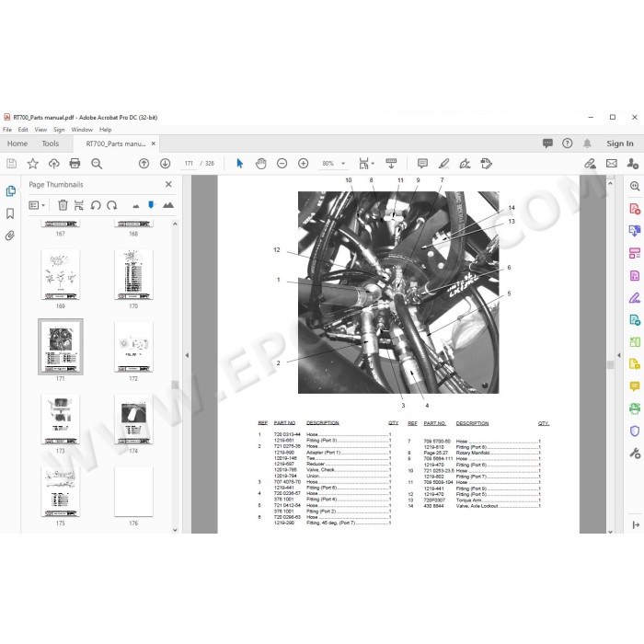The width and height of the screenshot is (644, 644).
Task: Send the file by email
Action: [x=612, y=164]
